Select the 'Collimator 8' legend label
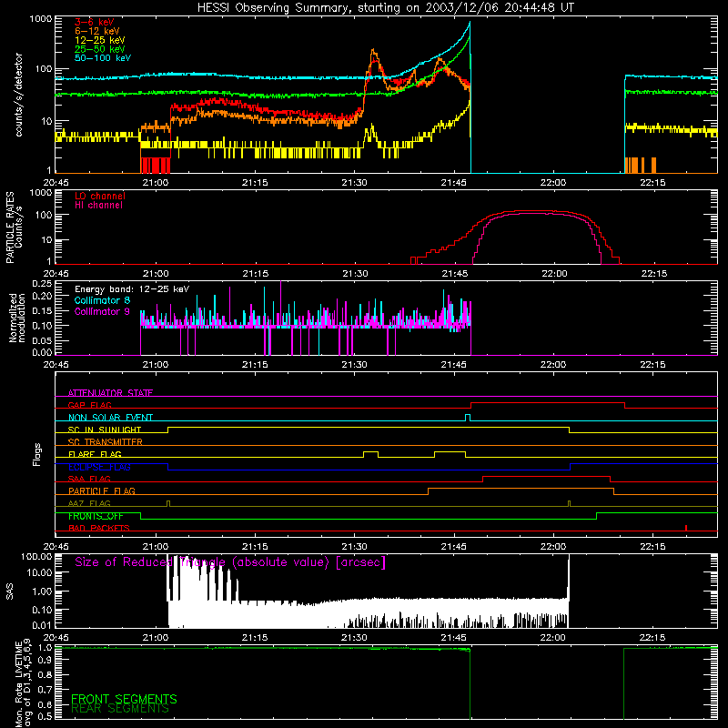728x728 pixels. click(x=102, y=300)
